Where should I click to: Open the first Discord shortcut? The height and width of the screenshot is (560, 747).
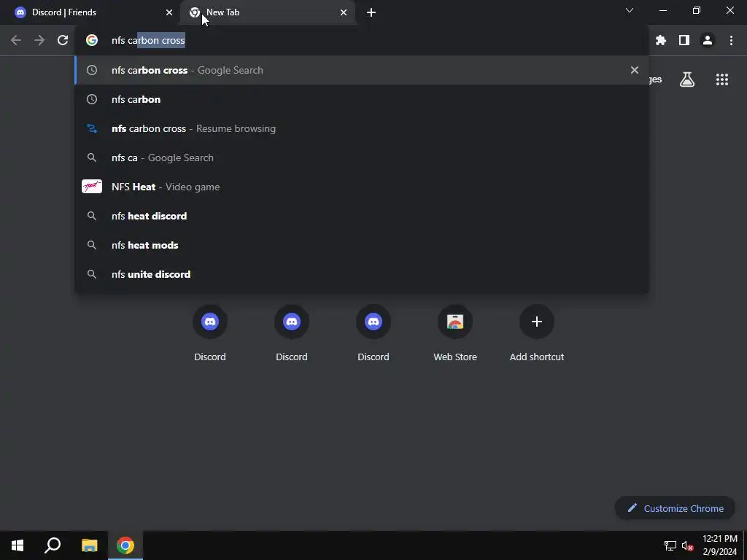(210, 333)
